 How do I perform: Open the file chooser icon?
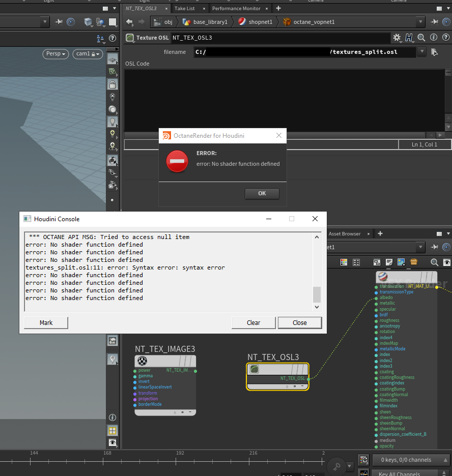click(434, 52)
